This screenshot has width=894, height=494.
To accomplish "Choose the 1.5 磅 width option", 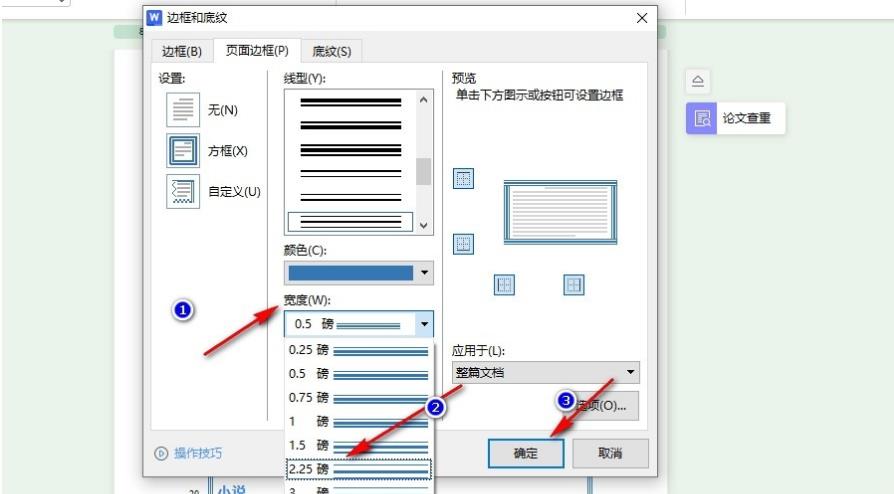I will point(359,445).
